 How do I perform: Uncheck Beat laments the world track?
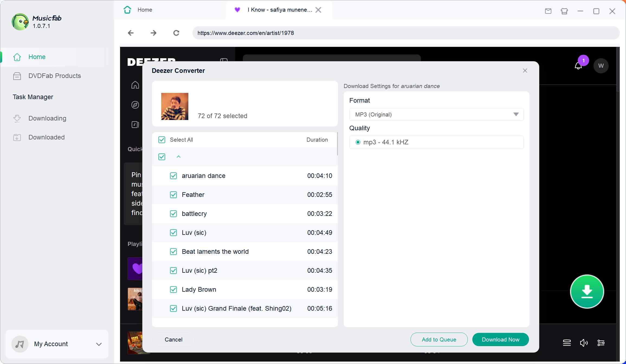point(173,252)
